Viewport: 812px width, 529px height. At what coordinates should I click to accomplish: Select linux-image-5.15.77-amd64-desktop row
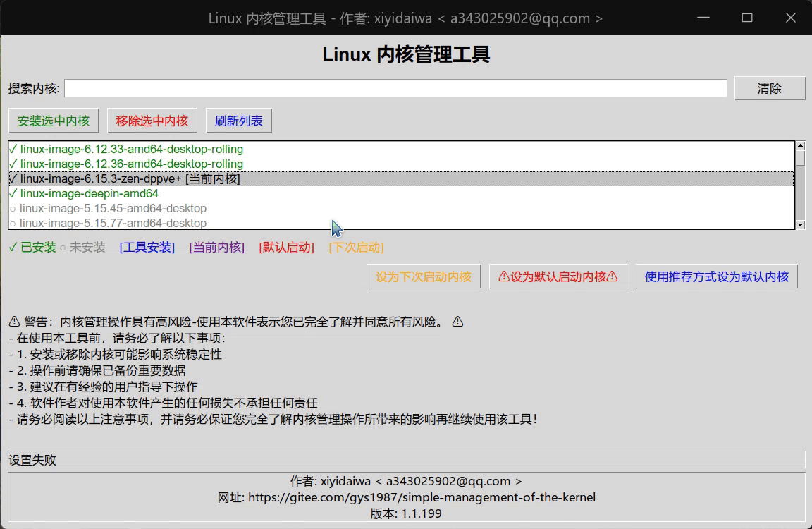[401, 223]
